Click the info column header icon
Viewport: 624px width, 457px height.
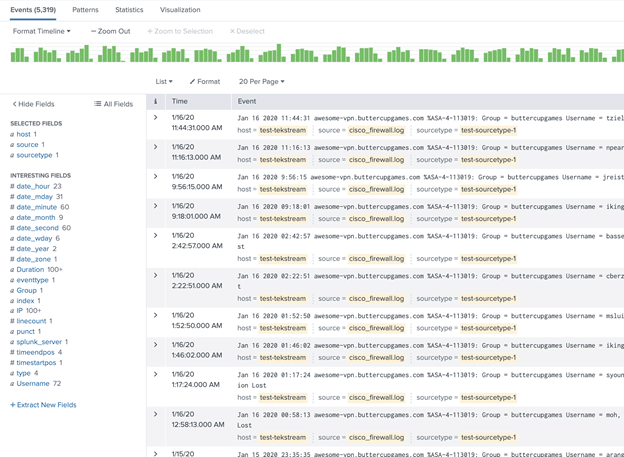[x=156, y=102]
